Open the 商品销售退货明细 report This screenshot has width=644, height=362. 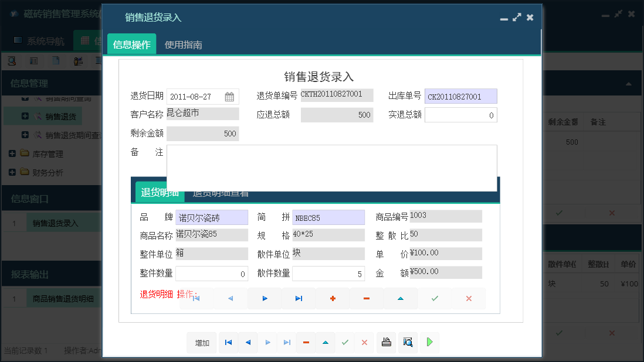[62, 298]
